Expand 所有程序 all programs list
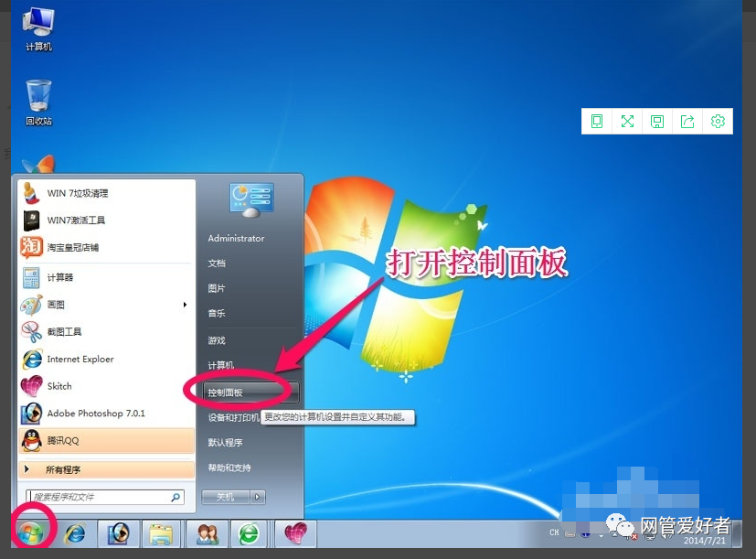This screenshot has width=756, height=559. pyautogui.click(x=106, y=469)
